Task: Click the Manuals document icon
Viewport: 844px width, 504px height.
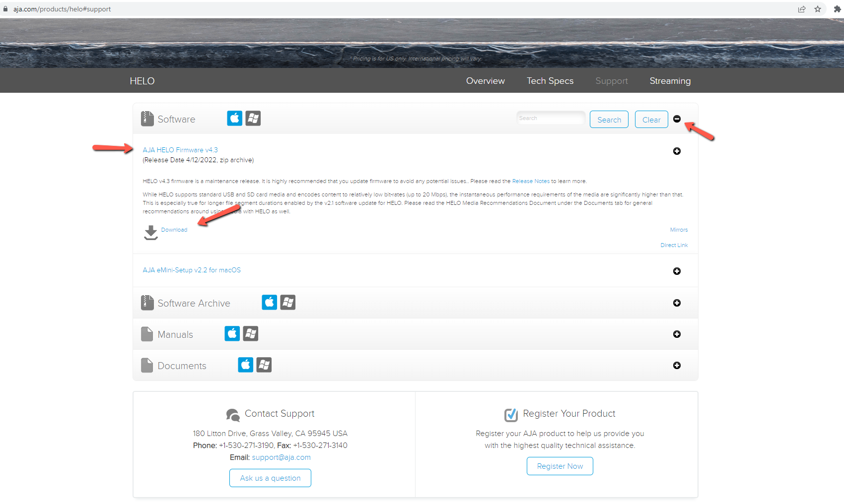Action: pos(147,334)
